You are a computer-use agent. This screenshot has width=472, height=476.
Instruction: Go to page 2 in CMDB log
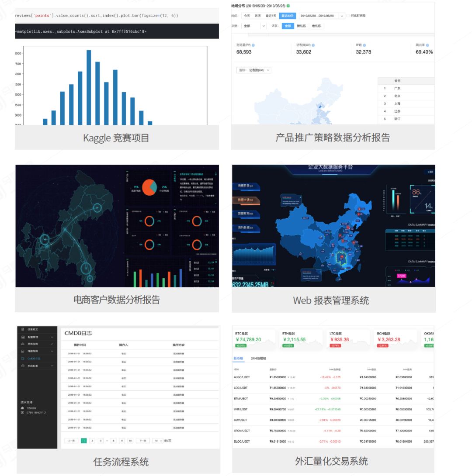92,441
